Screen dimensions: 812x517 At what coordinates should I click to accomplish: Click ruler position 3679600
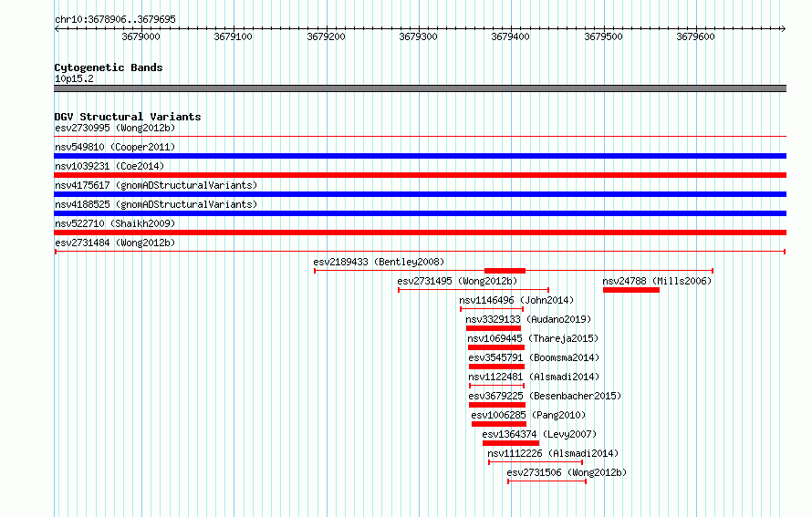(x=696, y=36)
